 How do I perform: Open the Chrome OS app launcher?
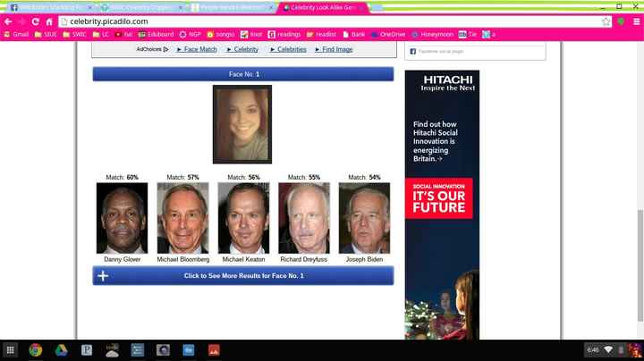[10, 350]
